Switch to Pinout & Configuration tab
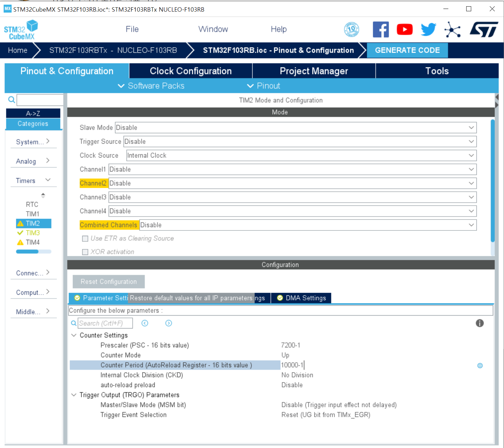Viewport: 504px width, 448px height. tap(67, 71)
